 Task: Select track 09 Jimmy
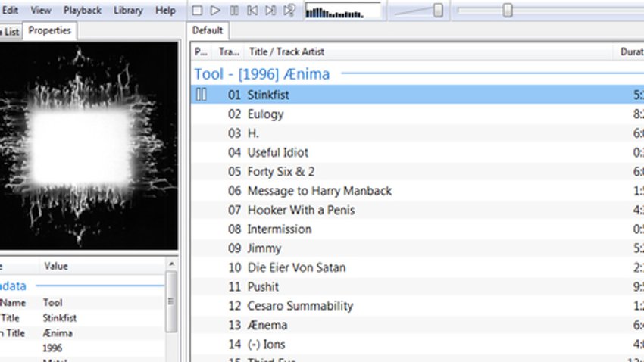(x=417, y=248)
